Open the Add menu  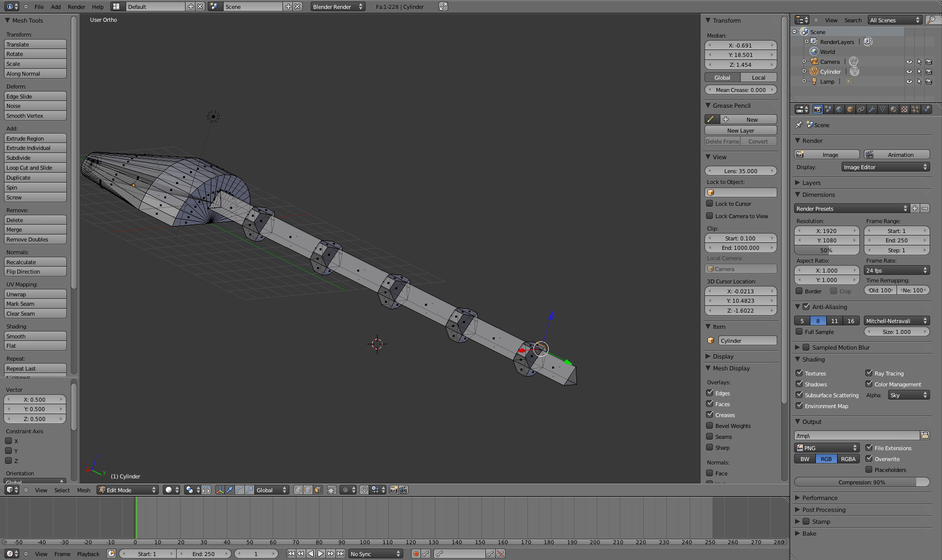(55, 6)
